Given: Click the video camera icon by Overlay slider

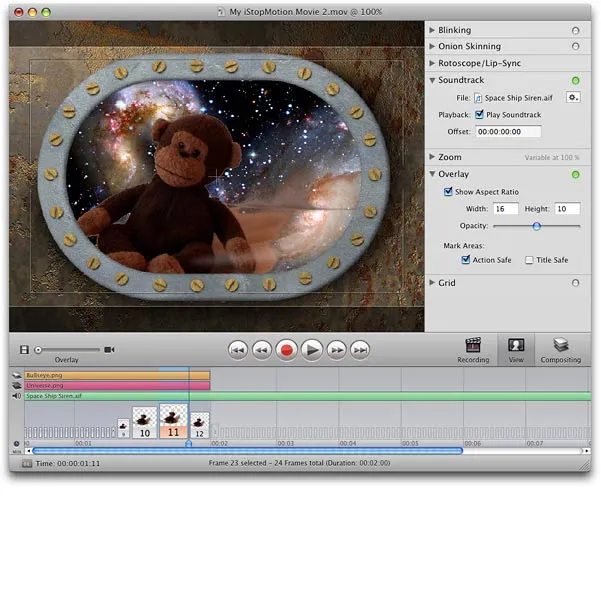Looking at the screenshot, I should click(x=109, y=350).
